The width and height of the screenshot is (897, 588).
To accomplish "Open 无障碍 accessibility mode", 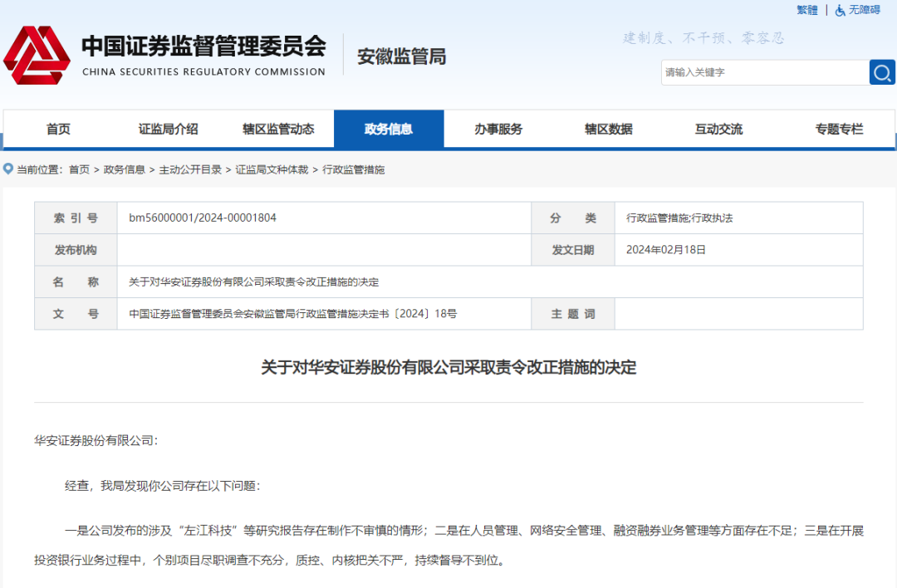I will 864,10.
